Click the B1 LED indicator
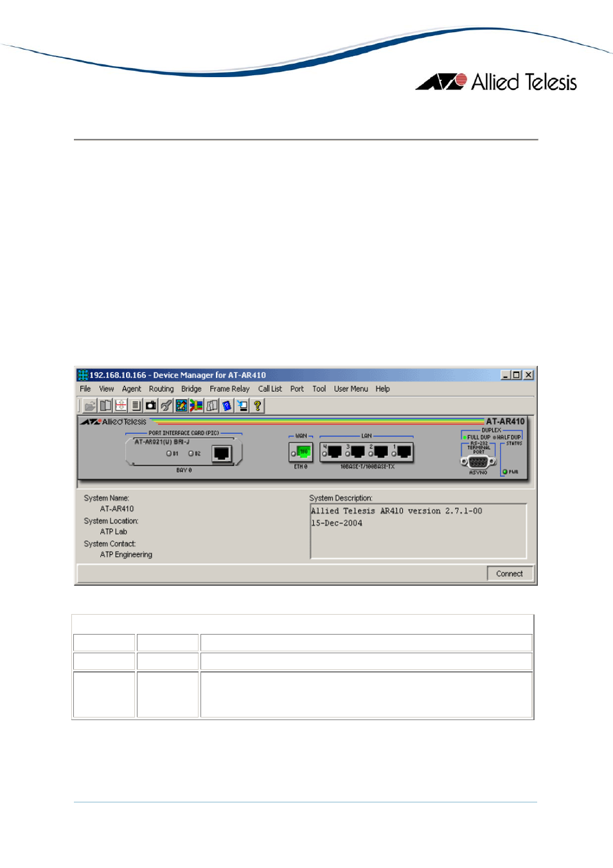Viewport: 613px width, 868px height. coord(169,453)
